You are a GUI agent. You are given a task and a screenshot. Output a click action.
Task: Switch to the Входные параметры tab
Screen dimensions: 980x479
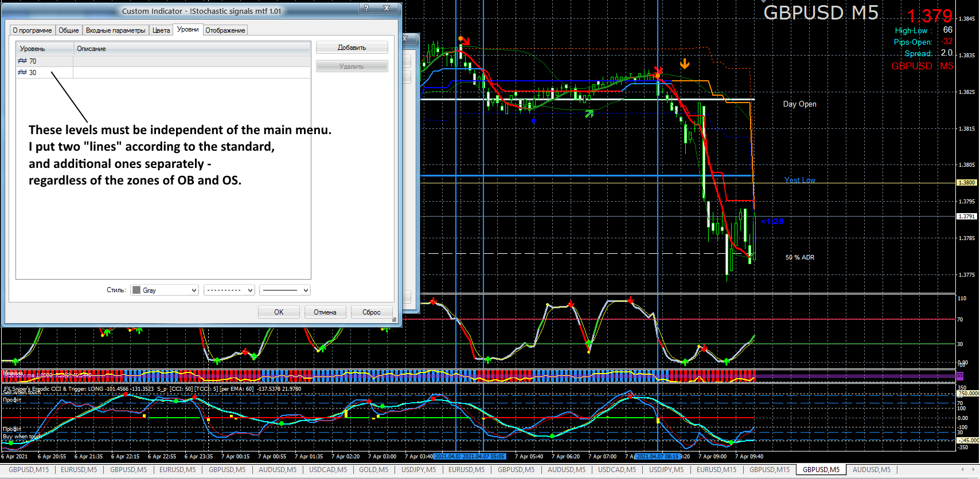click(116, 30)
